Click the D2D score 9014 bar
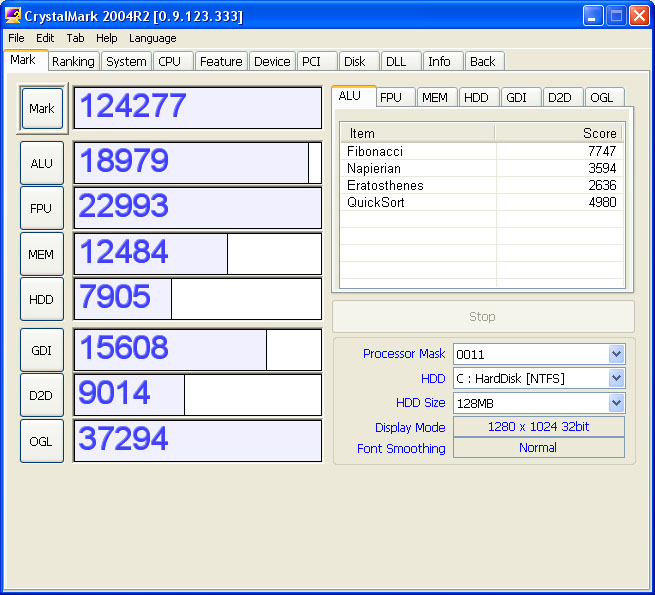 (x=198, y=395)
